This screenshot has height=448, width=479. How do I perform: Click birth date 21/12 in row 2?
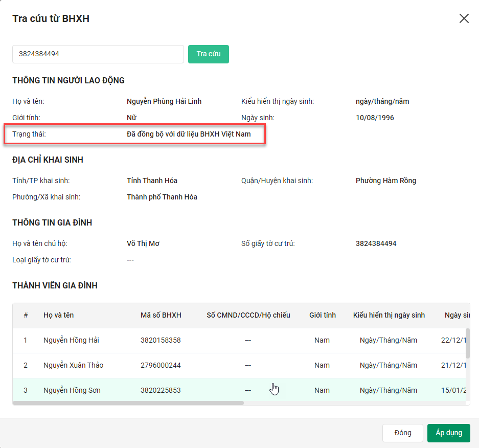tap(453, 365)
